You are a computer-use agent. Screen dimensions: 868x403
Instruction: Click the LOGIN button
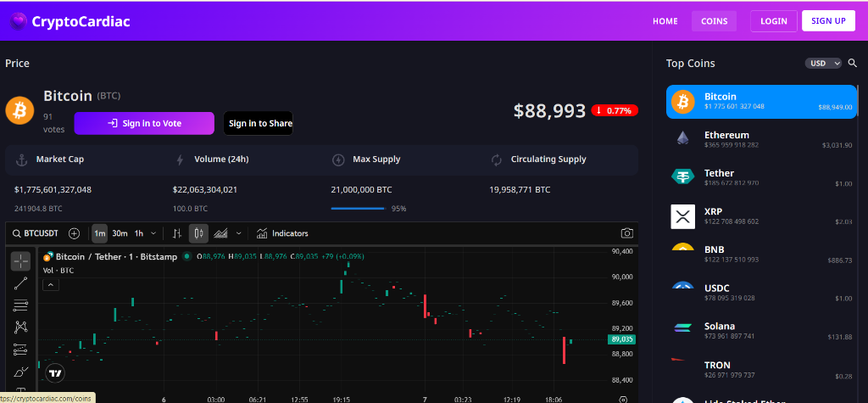coord(774,21)
